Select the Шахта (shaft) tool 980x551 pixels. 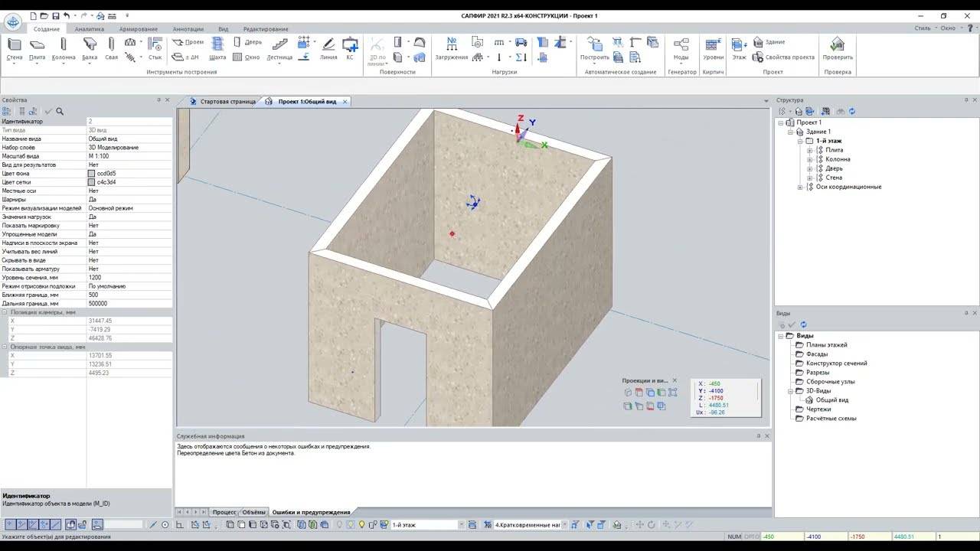tap(217, 49)
